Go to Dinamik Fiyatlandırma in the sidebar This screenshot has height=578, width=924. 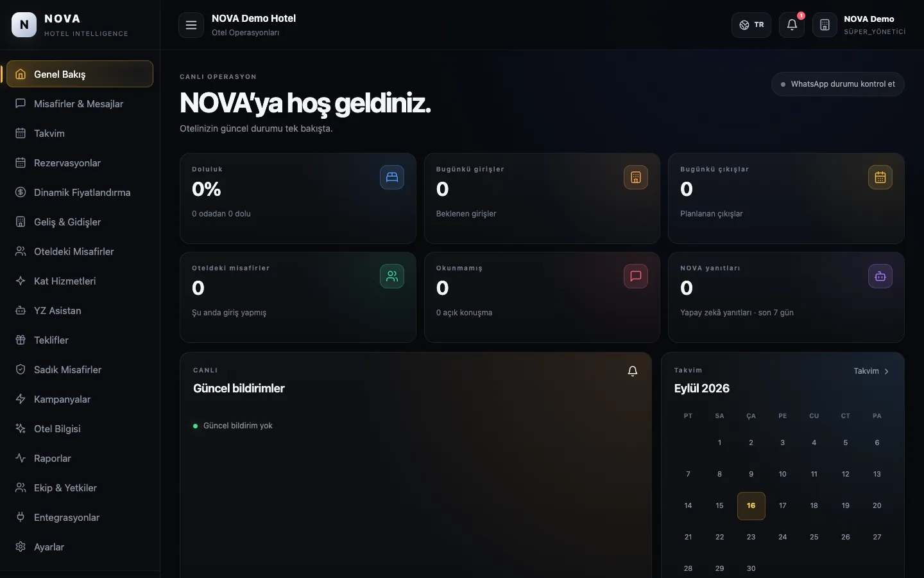(80, 192)
